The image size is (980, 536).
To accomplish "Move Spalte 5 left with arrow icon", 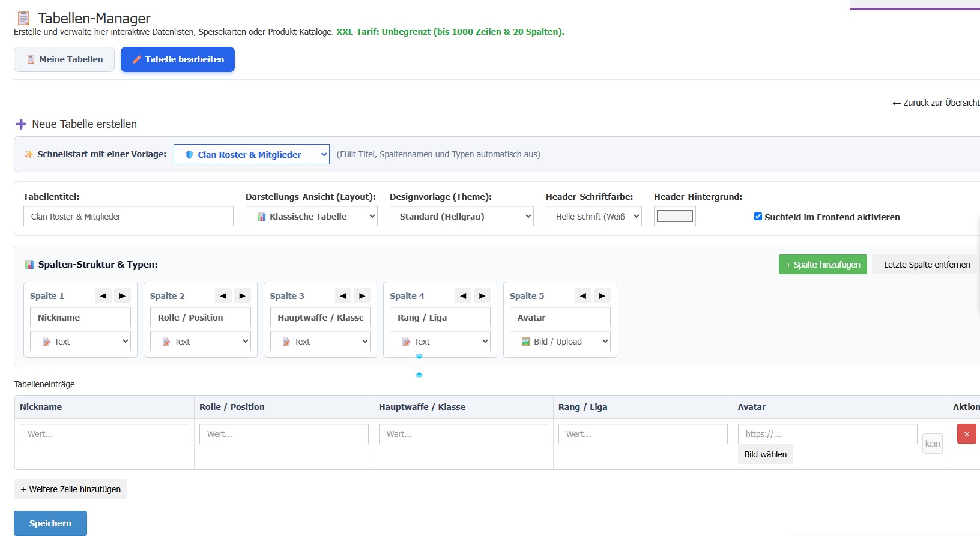I will tap(583, 296).
